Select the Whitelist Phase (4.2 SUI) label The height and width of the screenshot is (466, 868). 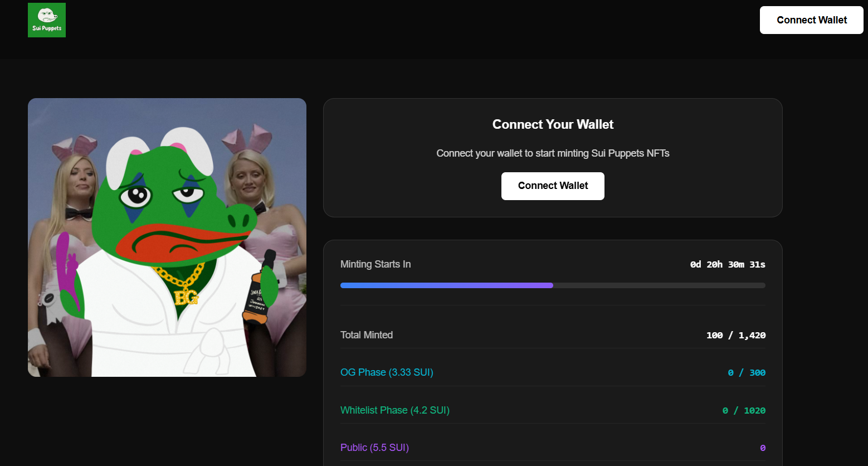(x=394, y=410)
